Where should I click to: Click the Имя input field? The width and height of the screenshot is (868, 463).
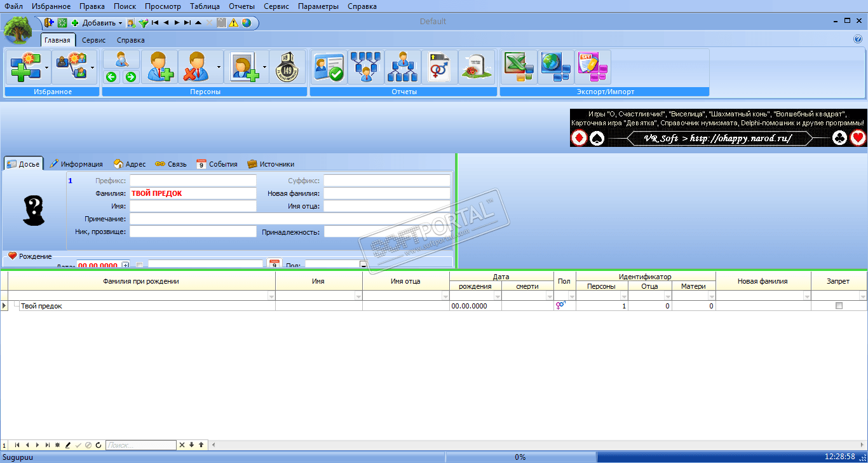193,206
